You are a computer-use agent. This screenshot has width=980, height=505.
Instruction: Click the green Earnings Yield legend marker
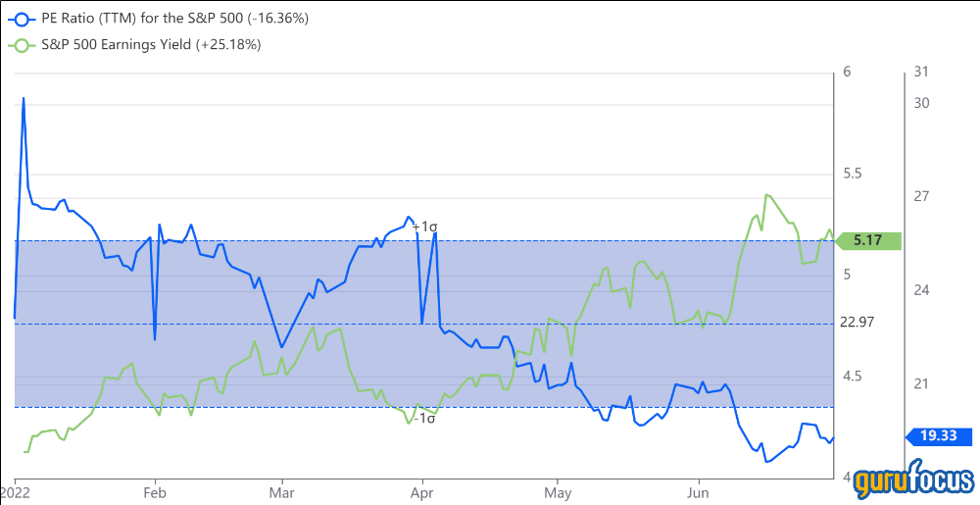(20, 44)
